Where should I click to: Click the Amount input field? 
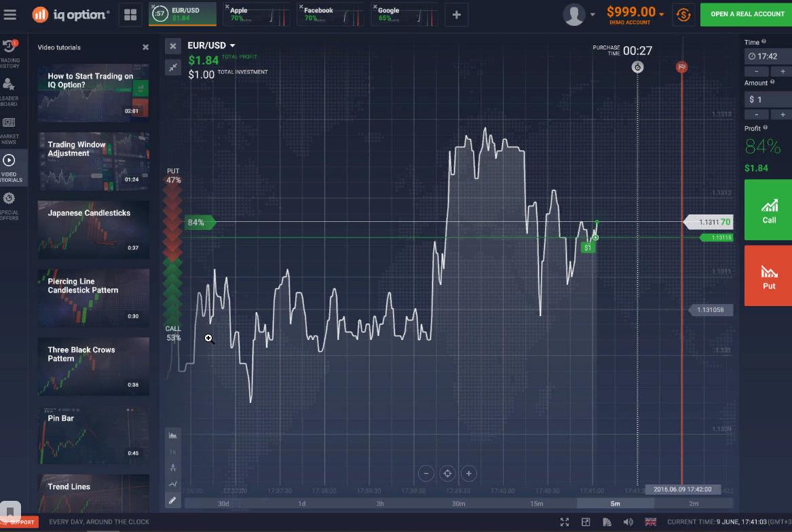(x=768, y=100)
